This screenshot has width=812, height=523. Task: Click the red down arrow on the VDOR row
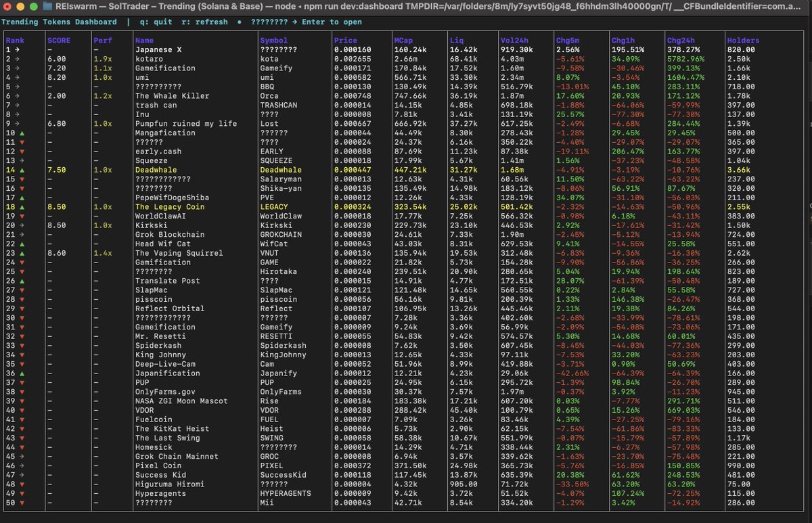point(22,410)
